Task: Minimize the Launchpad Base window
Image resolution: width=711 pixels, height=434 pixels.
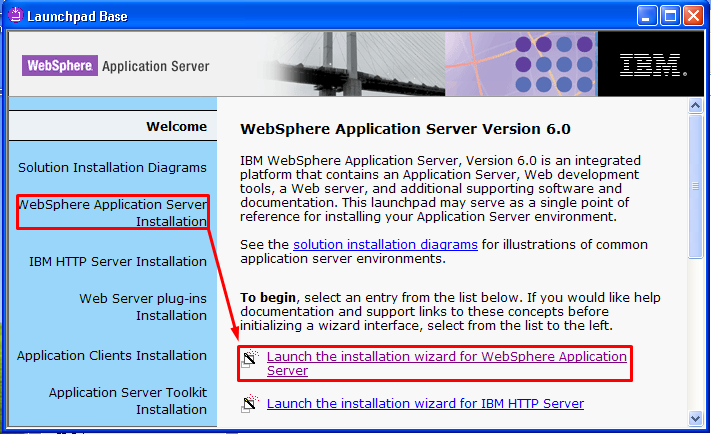Action: [x=647, y=16]
